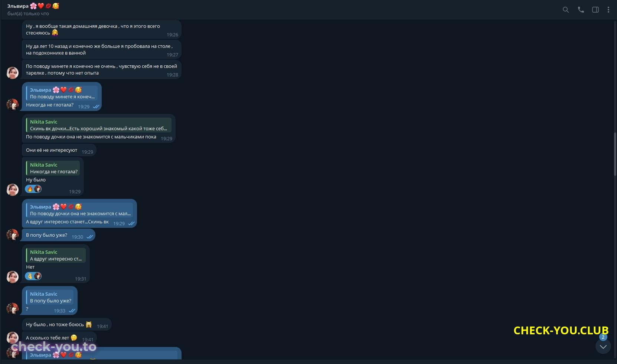Viewport: 617px width, 364px height.
Task: Open sender avatar beside the 19:33 message
Action: coord(13,309)
